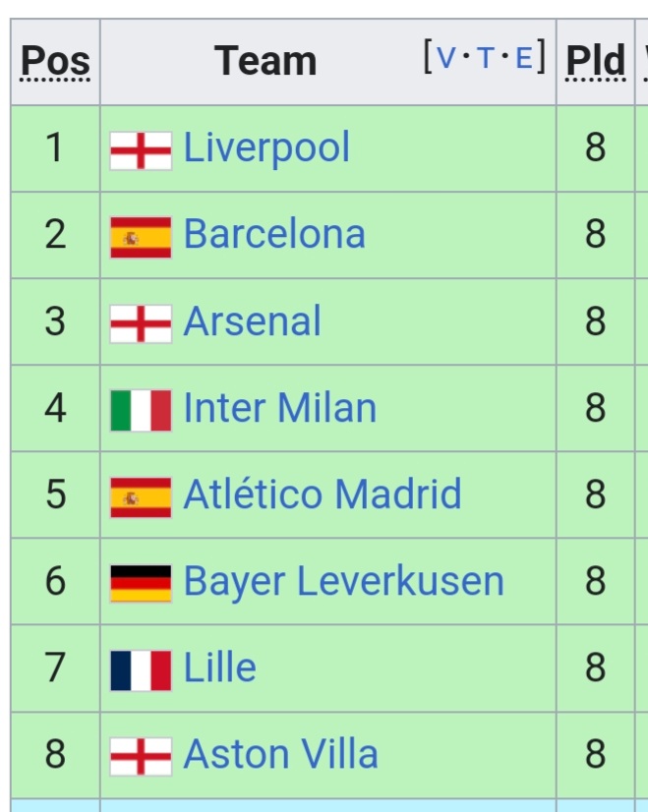Visit the Atlético Madrid link
The height and width of the screenshot is (812, 648).
(x=323, y=494)
